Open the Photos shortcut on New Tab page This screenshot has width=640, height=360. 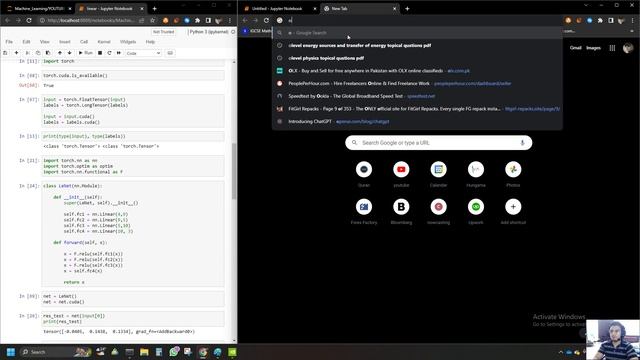click(x=513, y=174)
